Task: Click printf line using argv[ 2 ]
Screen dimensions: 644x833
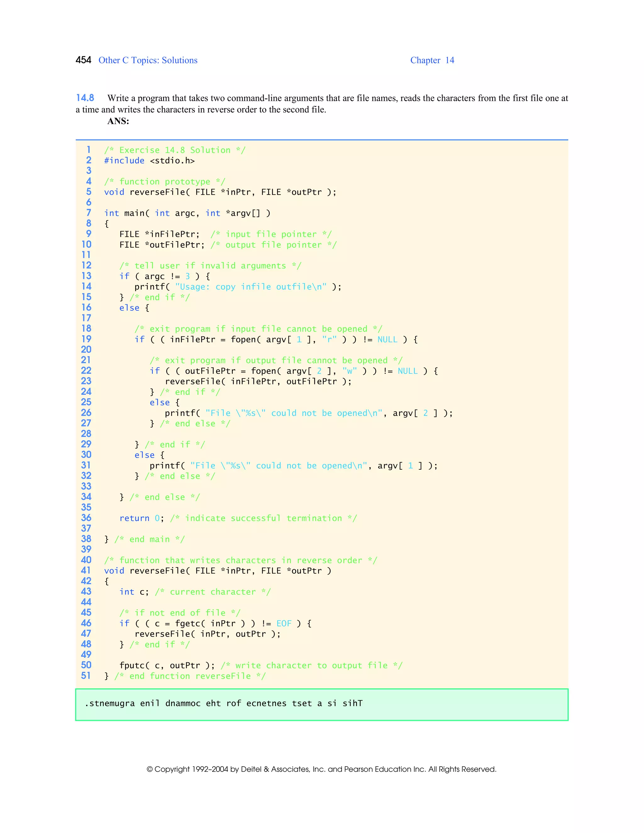Action: [x=309, y=413]
